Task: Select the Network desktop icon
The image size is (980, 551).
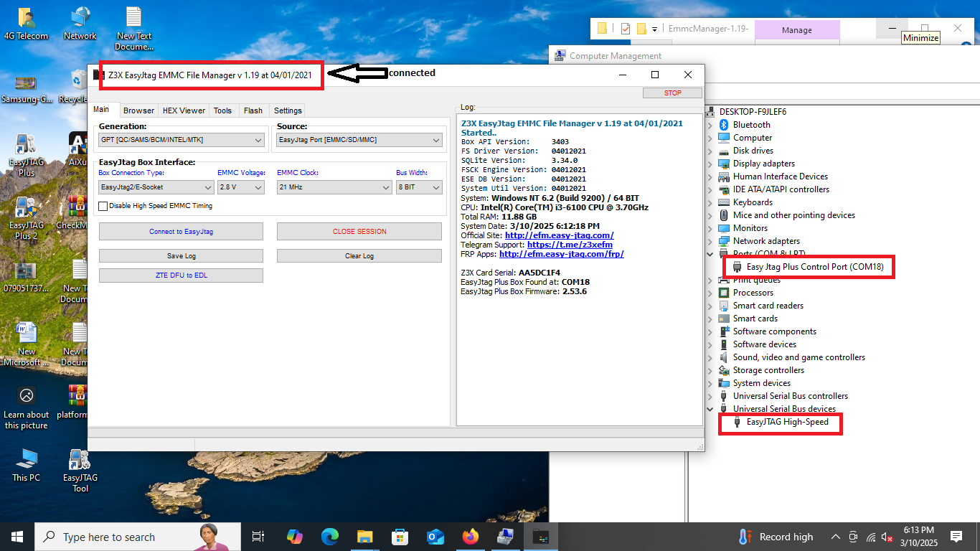Action: point(80,24)
